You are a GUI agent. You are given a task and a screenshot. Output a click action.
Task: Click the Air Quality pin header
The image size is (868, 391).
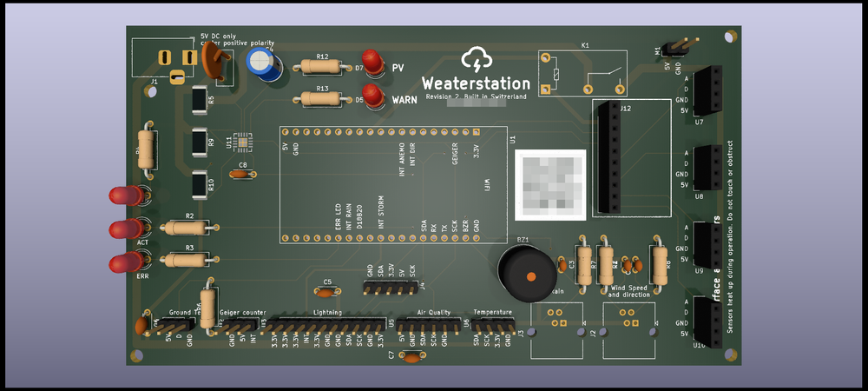pos(430,325)
